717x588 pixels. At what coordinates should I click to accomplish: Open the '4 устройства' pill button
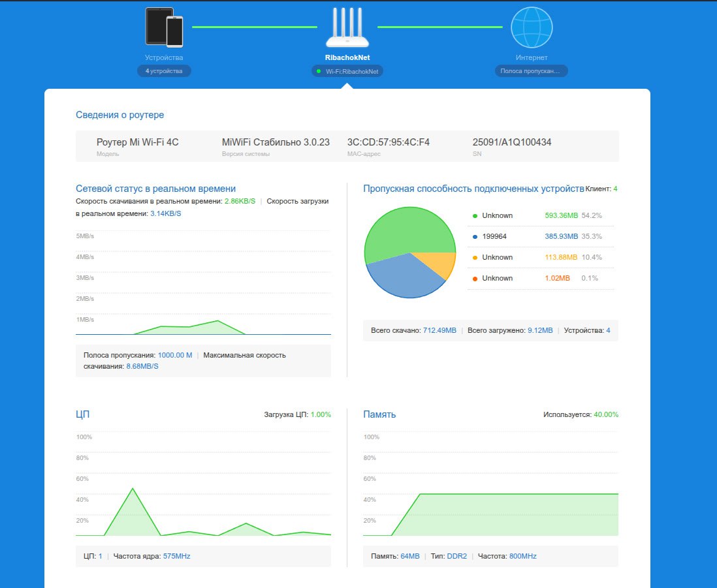(164, 71)
